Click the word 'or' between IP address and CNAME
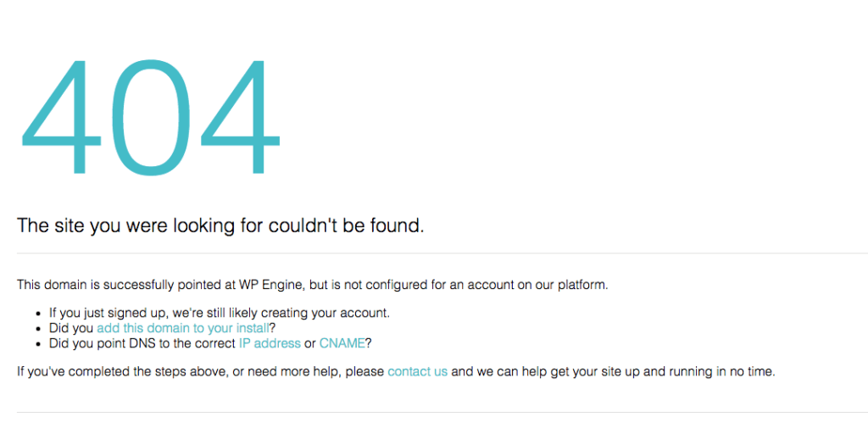The image size is (868, 428). (310, 343)
